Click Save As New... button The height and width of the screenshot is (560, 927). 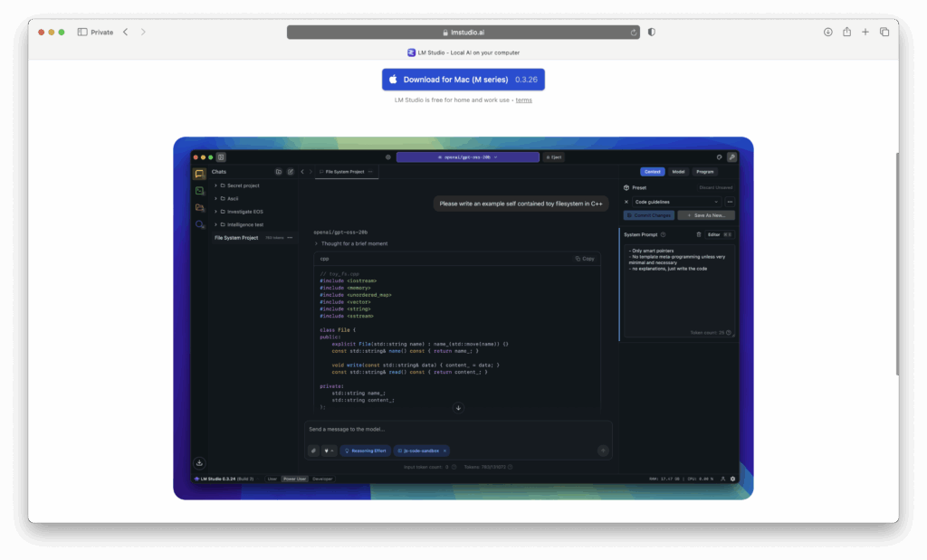coord(706,215)
